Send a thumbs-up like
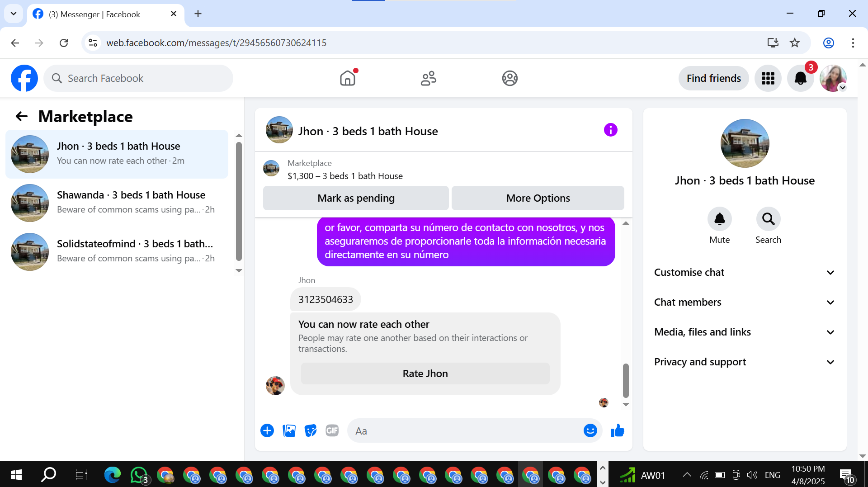 click(617, 430)
